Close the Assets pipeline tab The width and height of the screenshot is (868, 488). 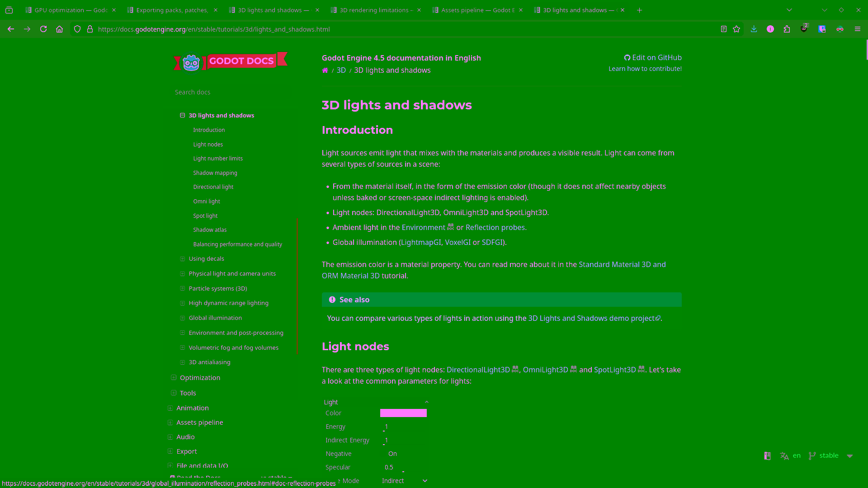click(x=521, y=10)
